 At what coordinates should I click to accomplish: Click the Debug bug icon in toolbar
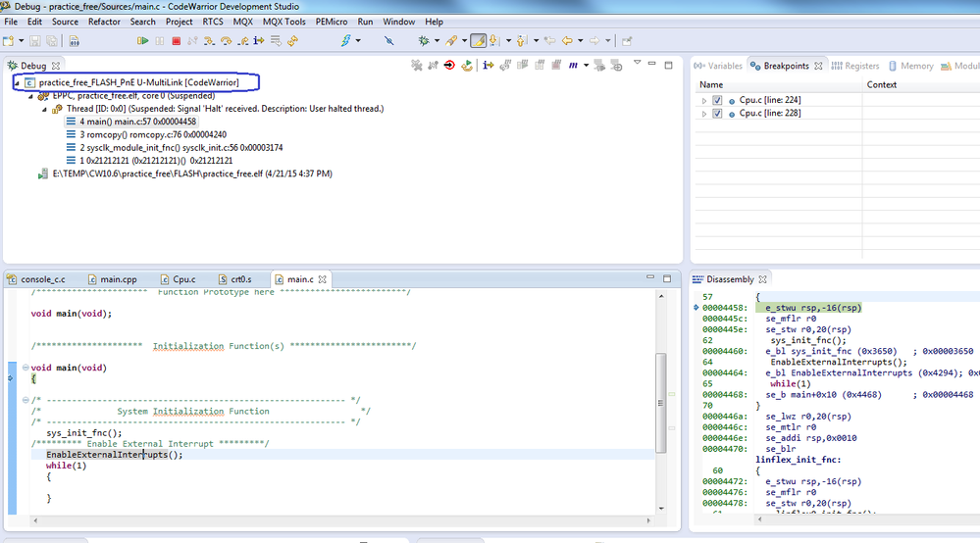pyautogui.click(x=424, y=41)
